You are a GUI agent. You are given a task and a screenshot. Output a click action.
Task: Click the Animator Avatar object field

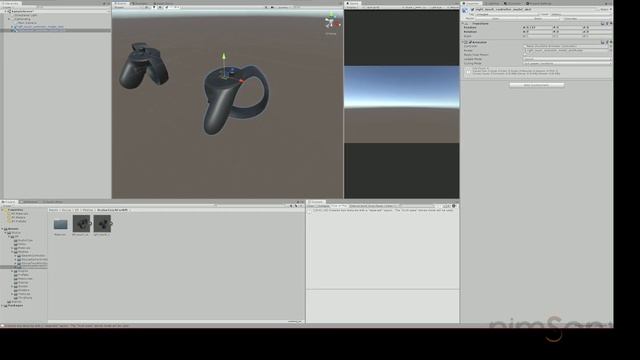click(566, 50)
